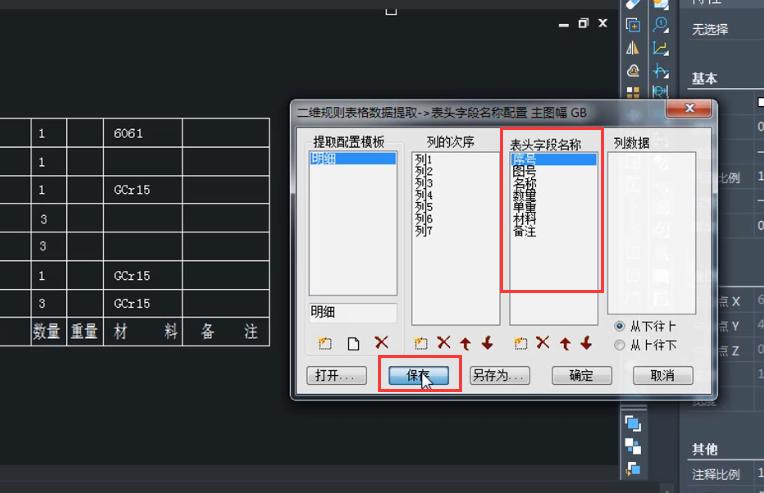The width and height of the screenshot is (764, 493).
Task: Click move-up arrow under 表头字段名称 list
Action: point(565,343)
